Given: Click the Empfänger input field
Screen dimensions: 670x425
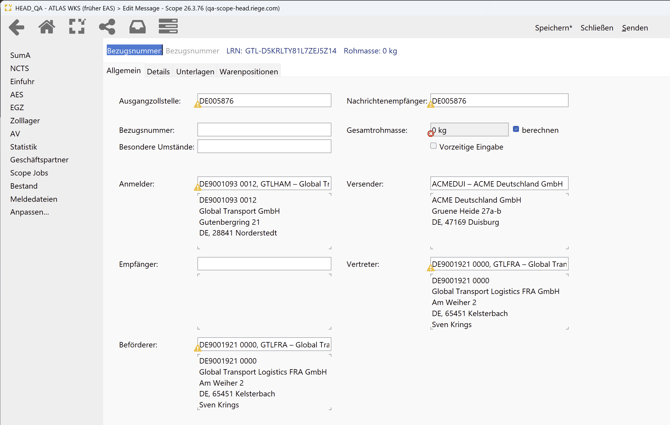Looking at the screenshot, I should [x=264, y=264].
